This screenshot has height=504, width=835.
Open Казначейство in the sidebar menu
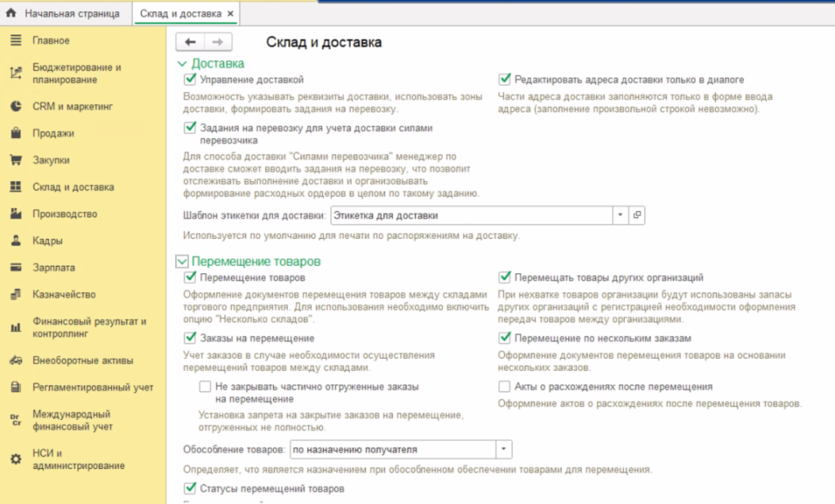tap(64, 294)
